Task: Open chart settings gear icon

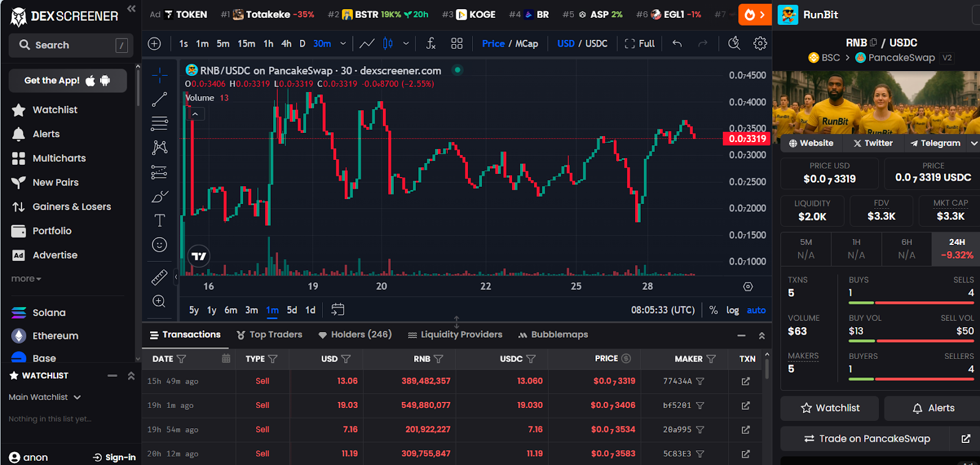Action: point(760,43)
